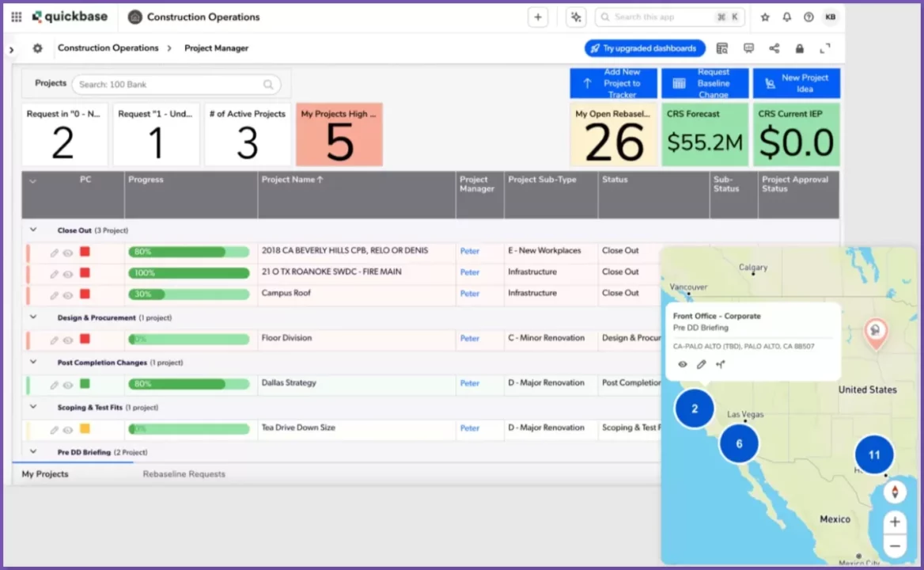This screenshot has height=570, width=924.
Task: Click the feedback/presentation icon in the toolbar
Action: [x=748, y=48]
